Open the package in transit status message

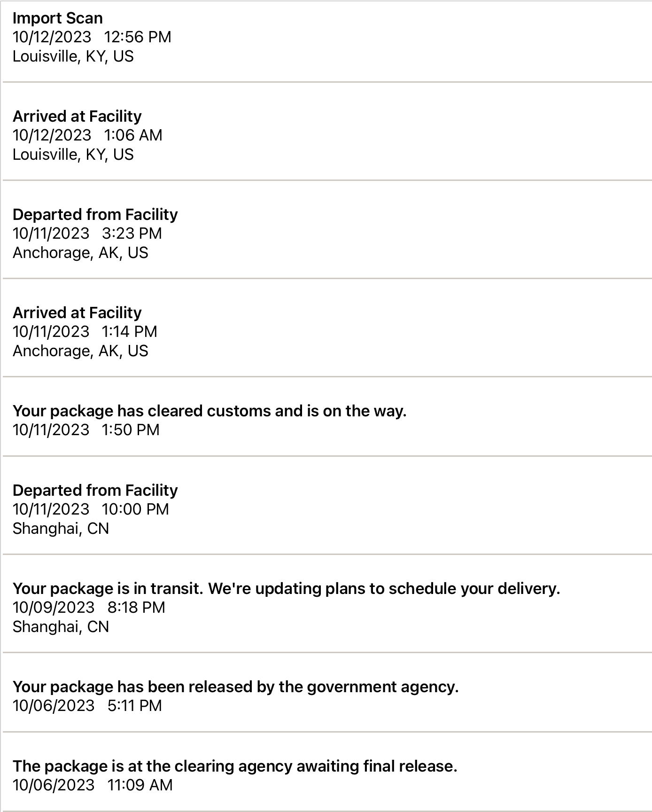coord(286,589)
